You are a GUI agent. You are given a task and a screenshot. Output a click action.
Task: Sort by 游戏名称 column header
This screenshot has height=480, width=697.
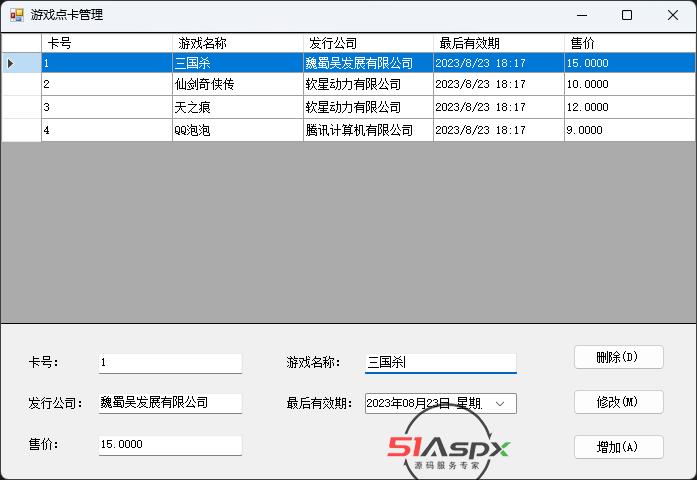click(237, 43)
